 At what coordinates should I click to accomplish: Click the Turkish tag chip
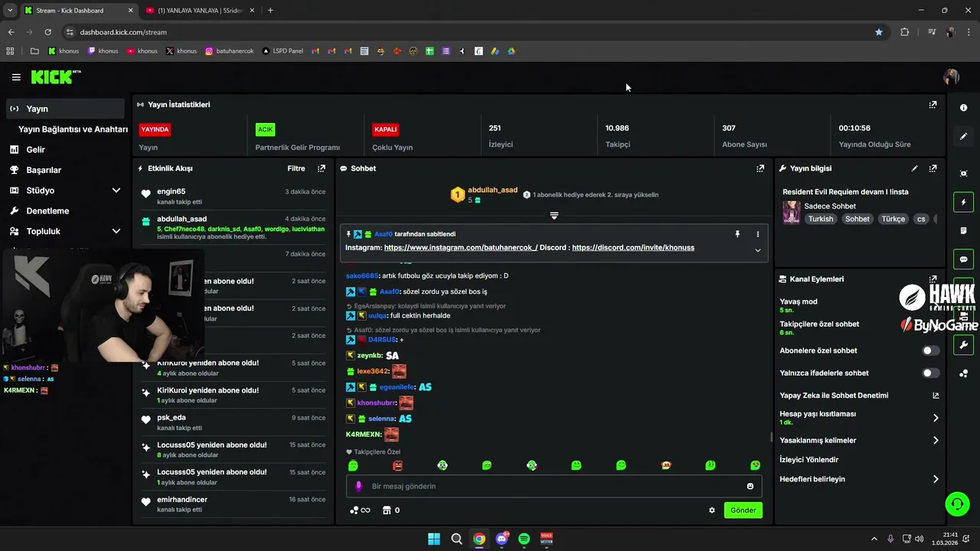(x=820, y=219)
